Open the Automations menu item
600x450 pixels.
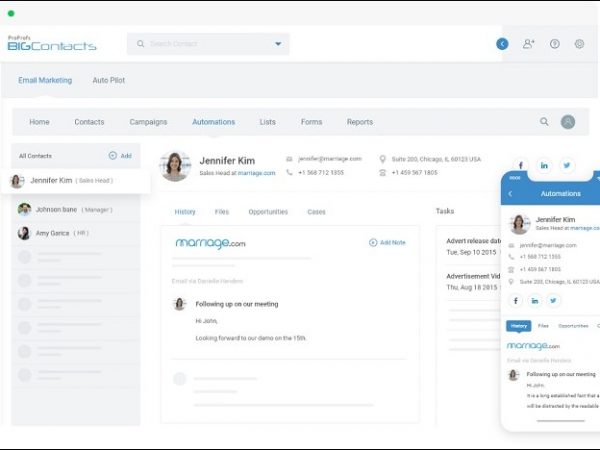click(x=213, y=122)
